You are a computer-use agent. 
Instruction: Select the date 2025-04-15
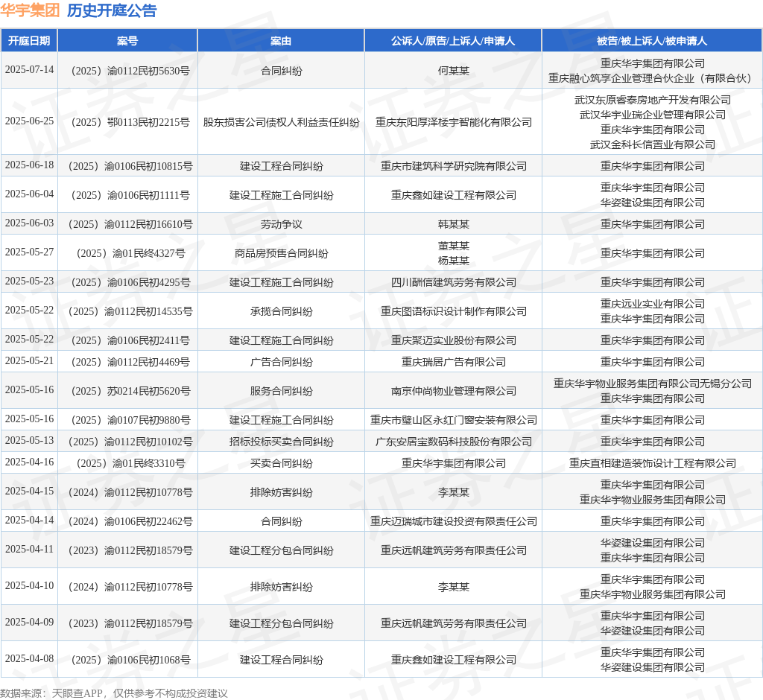(x=29, y=491)
